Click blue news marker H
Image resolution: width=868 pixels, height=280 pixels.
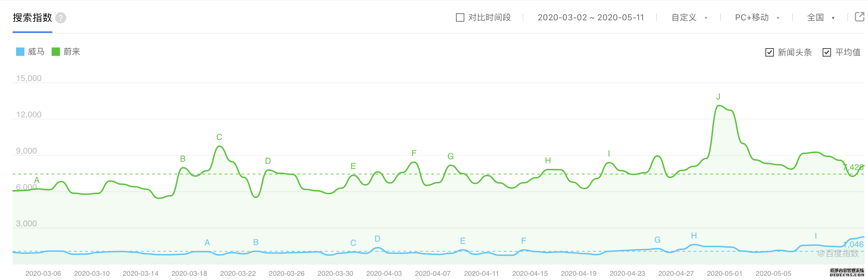(694, 236)
